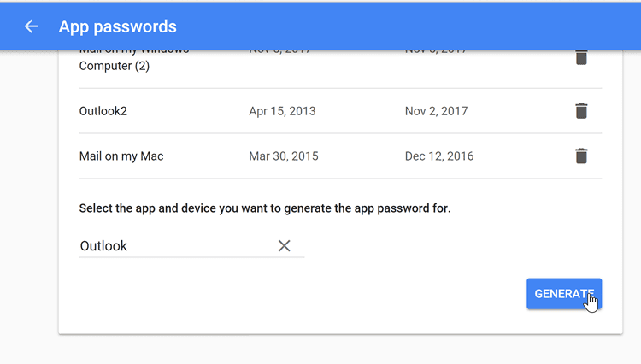Image resolution: width=641 pixels, height=364 pixels.
Task: Click the Dec 12, 2016 last used date
Action: coord(439,156)
